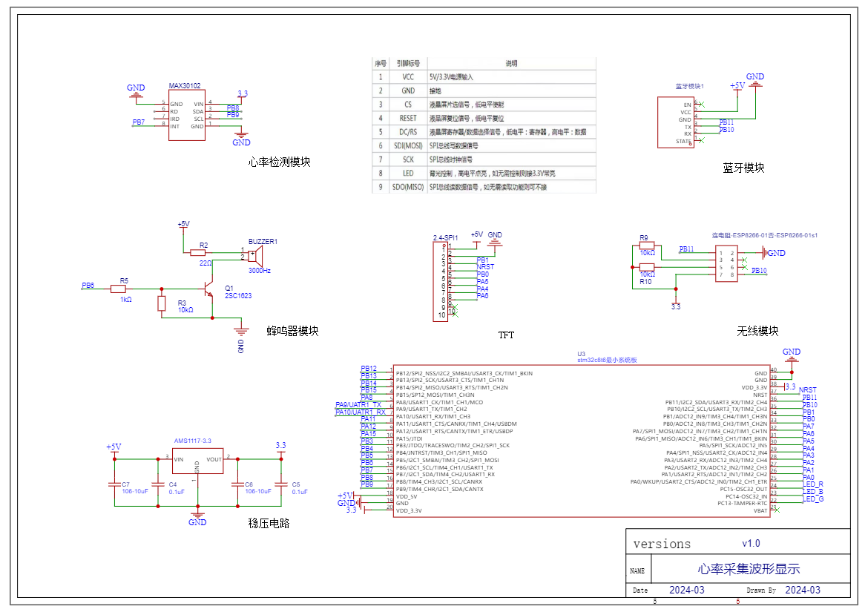
Task: Click the LED cell in the pin table
Action: pyautogui.click(x=408, y=173)
